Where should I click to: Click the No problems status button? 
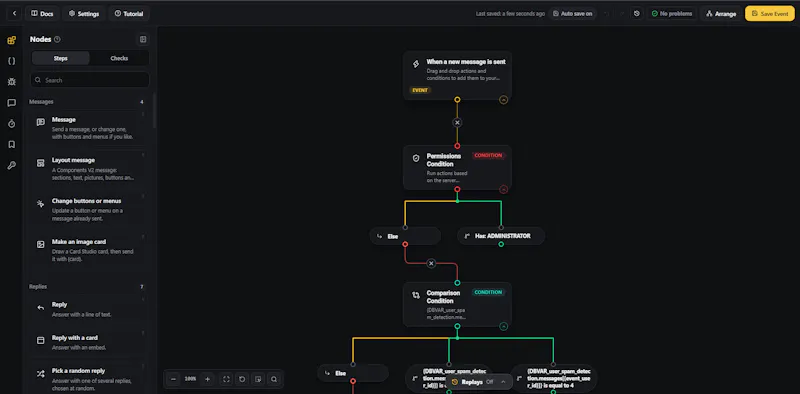[x=672, y=14]
